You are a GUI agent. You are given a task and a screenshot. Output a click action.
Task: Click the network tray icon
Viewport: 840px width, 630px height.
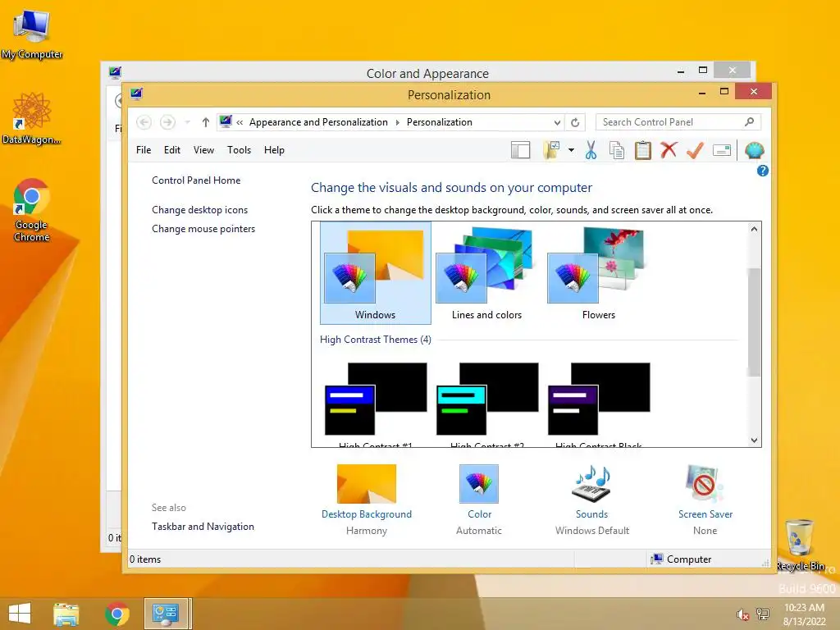pos(762,614)
